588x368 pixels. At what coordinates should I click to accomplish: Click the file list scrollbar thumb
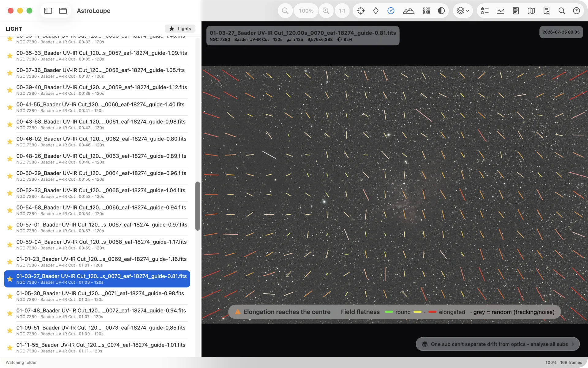pos(198,206)
